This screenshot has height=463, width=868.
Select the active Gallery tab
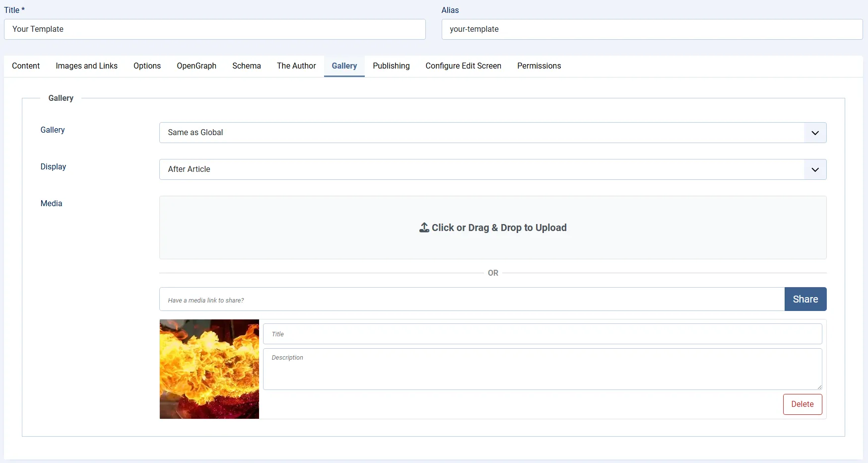(x=344, y=66)
